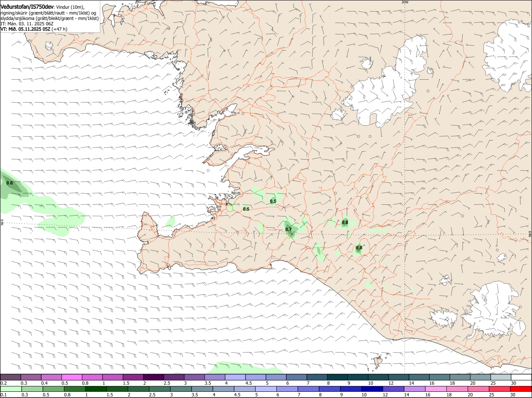Select the bottom-row blue swatch above 8
This screenshot has width=532, height=398.
tap(330, 389)
